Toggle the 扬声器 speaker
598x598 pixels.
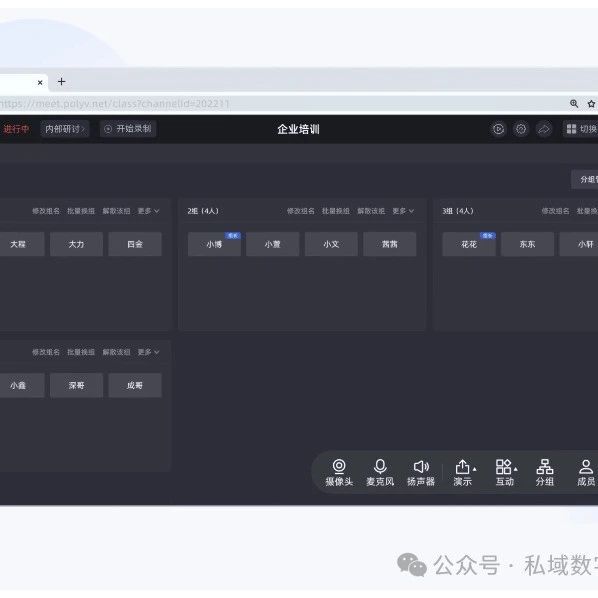(421, 473)
